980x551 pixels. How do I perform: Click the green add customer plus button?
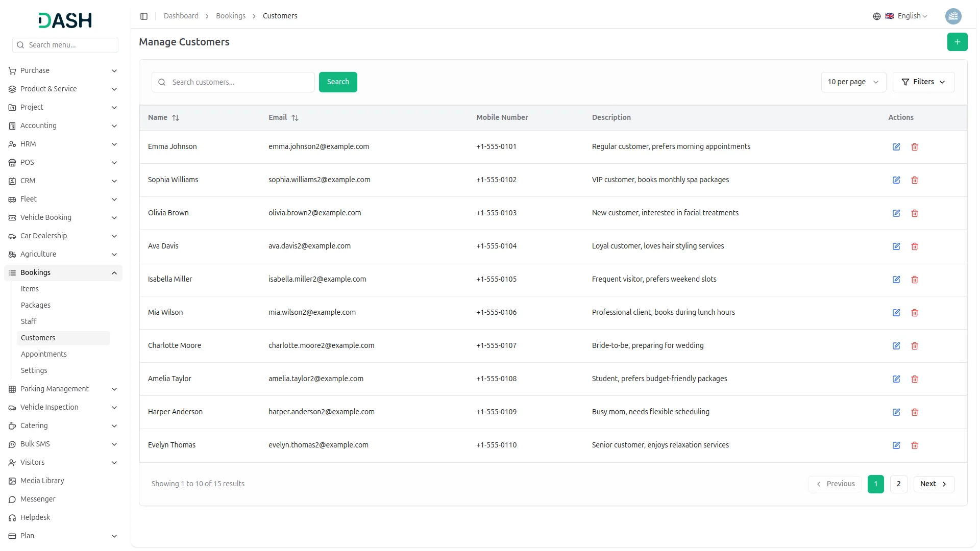pos(957,42)
